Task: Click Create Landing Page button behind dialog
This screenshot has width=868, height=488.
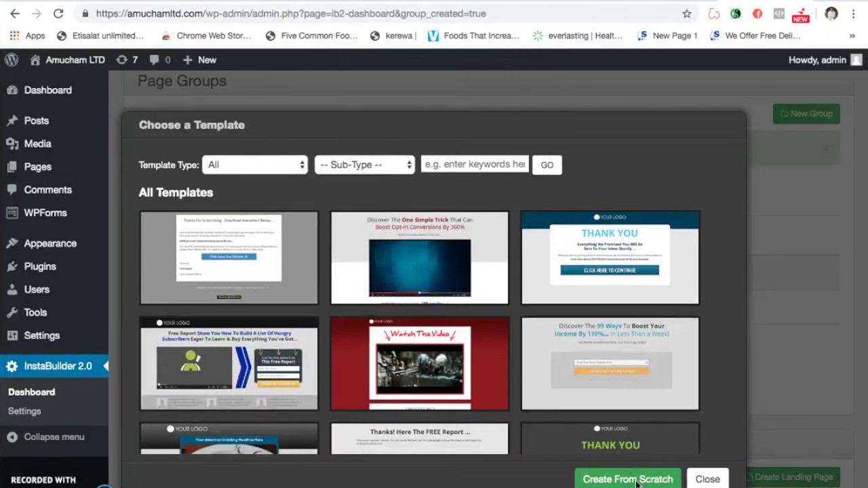Action: [793, 477]
